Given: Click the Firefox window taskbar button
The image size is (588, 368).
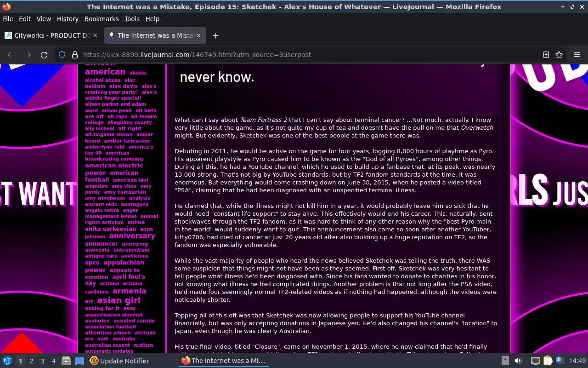Looking at the screenshot, I should pos(223,361).
